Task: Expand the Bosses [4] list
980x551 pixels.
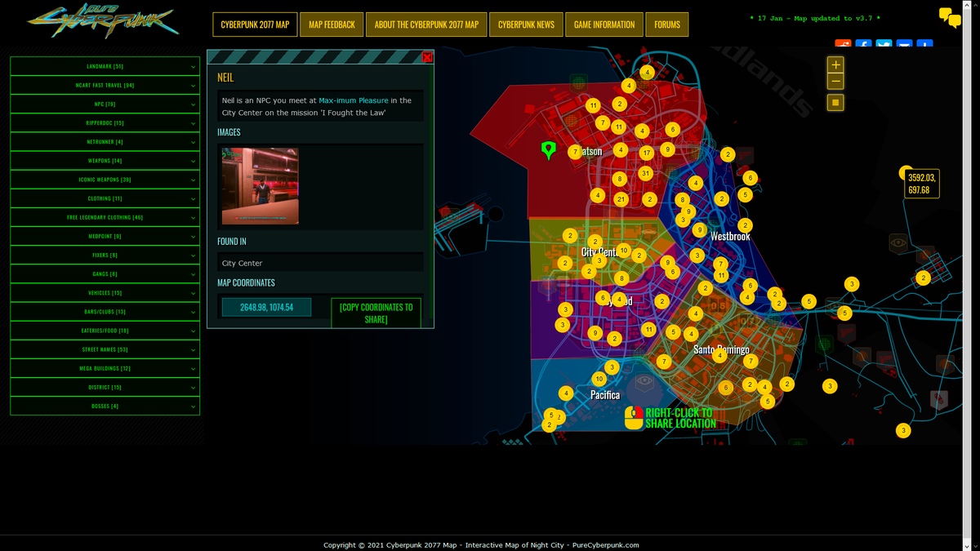Action: coord(105,406)
